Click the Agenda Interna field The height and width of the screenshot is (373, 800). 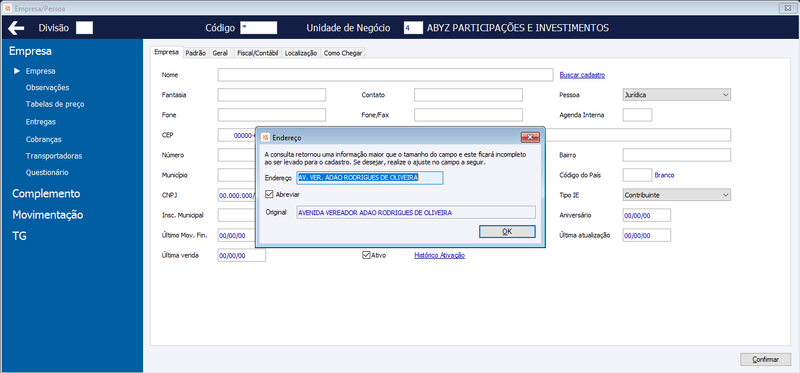pyautogui.click(x=637, y=115)
